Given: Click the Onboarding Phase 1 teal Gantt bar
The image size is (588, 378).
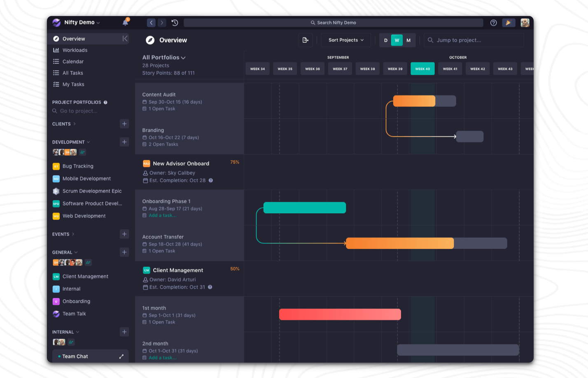Looking at the screenshot, I should coord(305,208).
